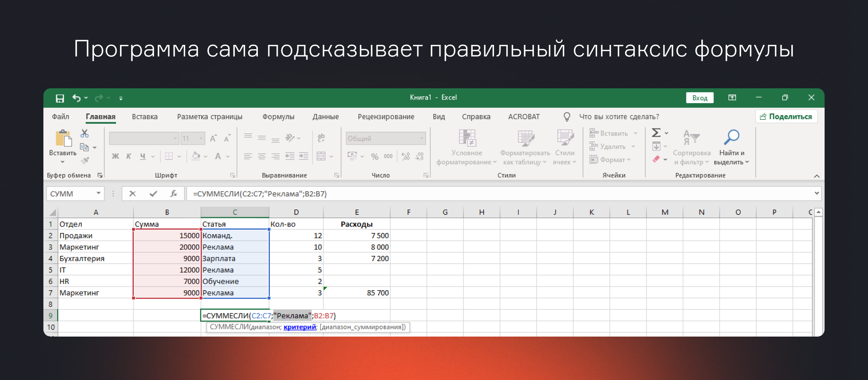
Task: Open the Данные ribbon tab
Action: pos(325,117)
